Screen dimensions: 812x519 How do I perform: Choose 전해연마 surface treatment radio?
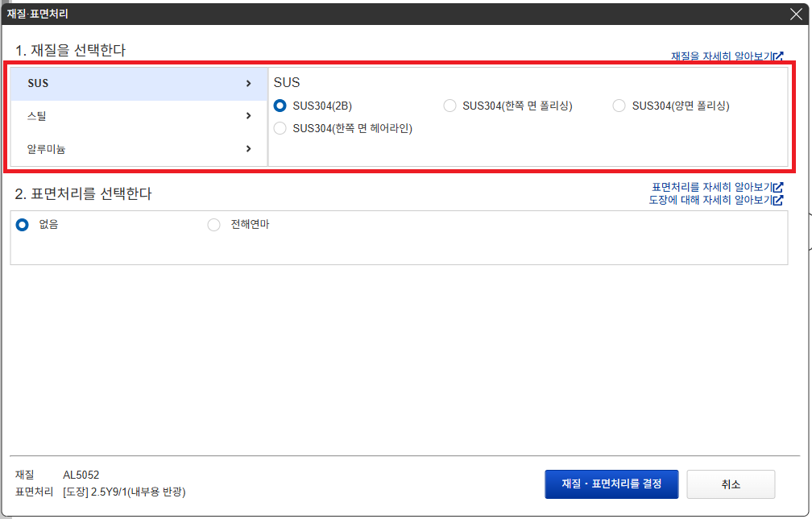(213, 225)
